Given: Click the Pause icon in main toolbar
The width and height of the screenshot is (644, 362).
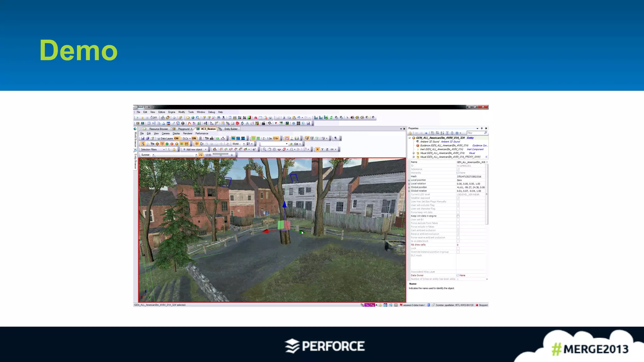Looking at the screenshot, I should (142, 118).
